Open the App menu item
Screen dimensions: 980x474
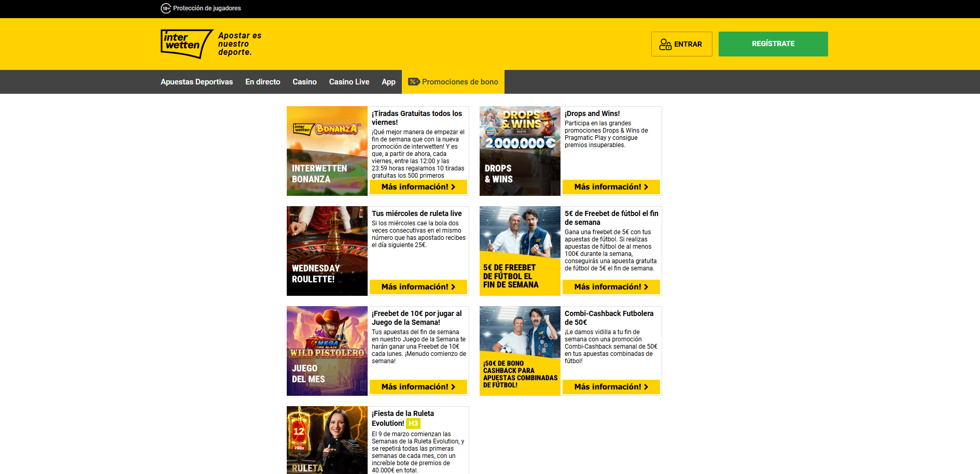pos(388,82)
